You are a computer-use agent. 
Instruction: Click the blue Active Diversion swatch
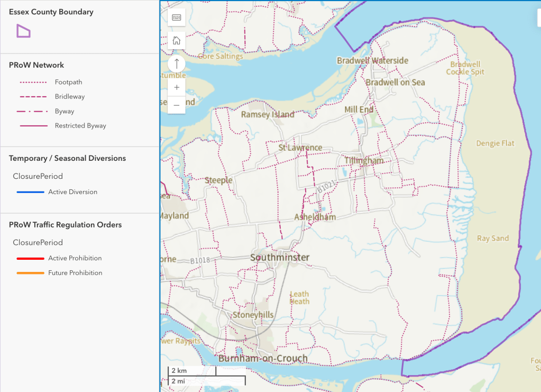(x=30, y=192)
